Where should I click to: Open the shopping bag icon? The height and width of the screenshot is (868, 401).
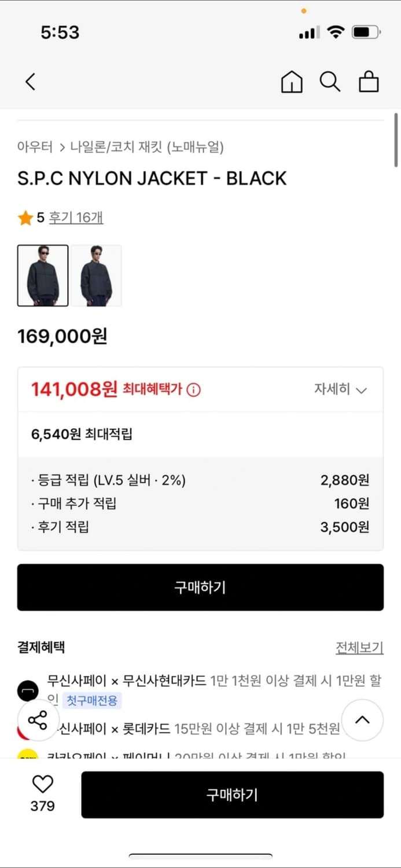coord(369,82)
